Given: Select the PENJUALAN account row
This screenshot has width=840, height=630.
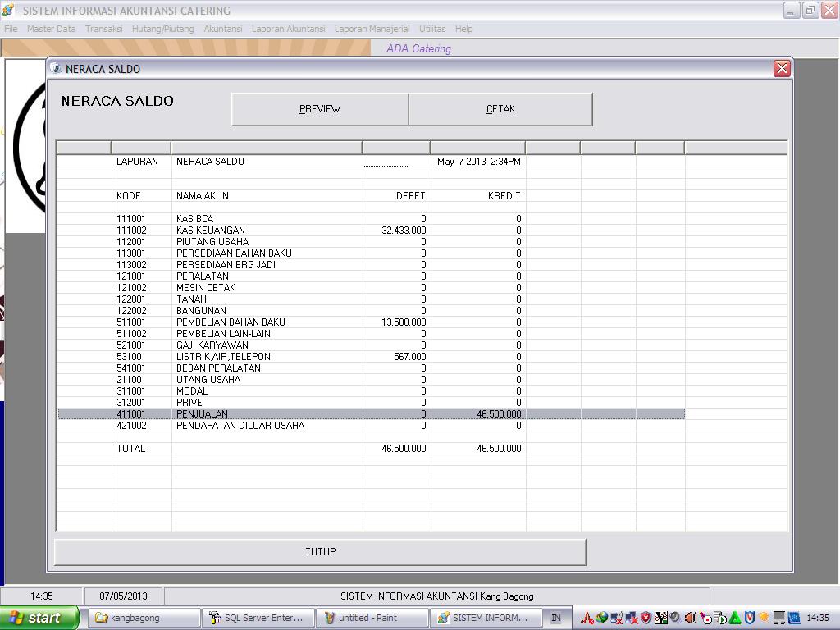Looking at the screenshot, I should [202, 414].
